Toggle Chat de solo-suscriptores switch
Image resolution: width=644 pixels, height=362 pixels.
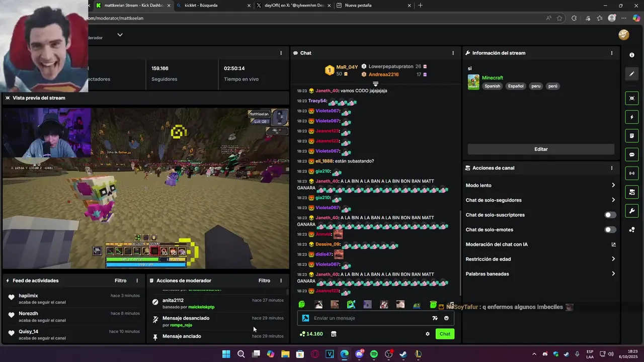pyautogui.click(x=610, y=215)
